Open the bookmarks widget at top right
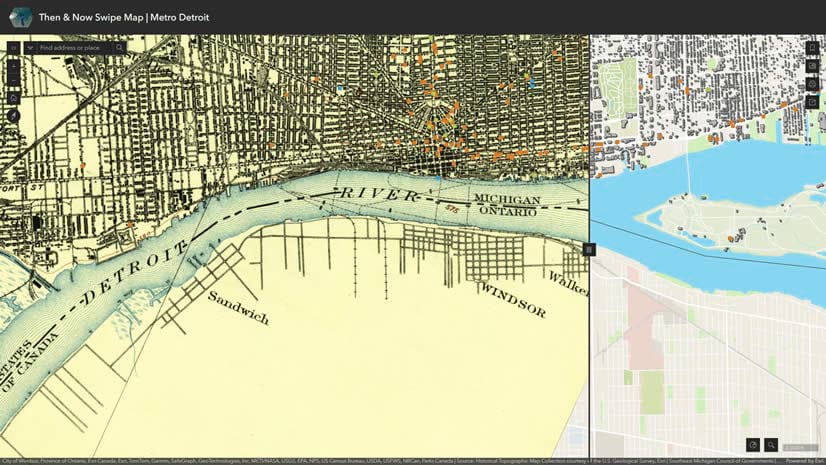Screen dimensions: 826x465 (812, 48)
